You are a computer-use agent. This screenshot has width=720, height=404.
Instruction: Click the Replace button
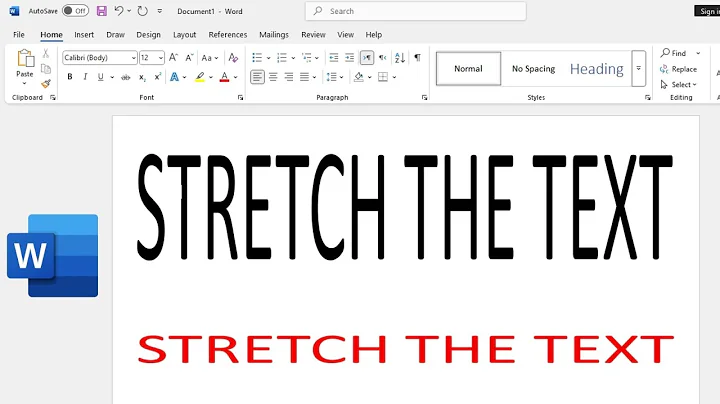(679, 69)
